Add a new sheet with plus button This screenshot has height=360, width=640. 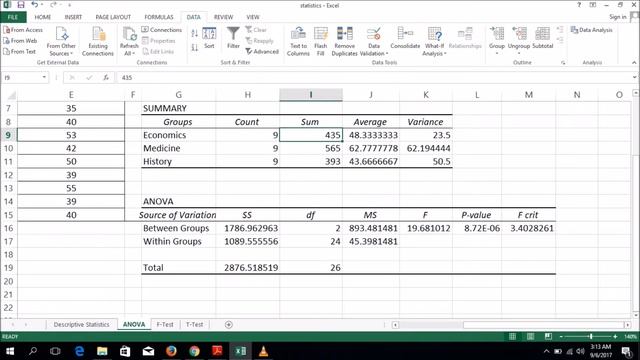229,324
